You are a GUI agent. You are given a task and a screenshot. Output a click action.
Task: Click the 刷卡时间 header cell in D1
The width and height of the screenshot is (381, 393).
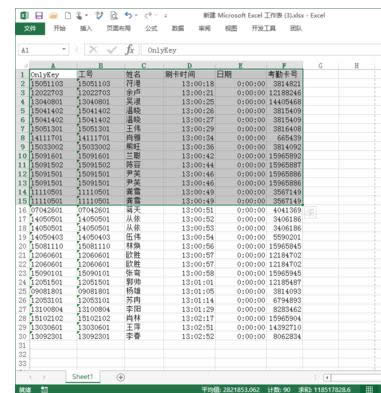pyautogui.click(x=189, y=74)
